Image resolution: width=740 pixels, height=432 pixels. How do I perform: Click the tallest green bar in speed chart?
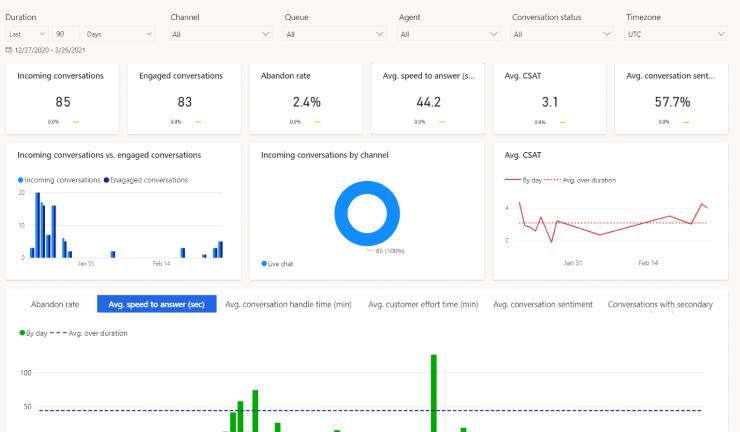[434, 393]
